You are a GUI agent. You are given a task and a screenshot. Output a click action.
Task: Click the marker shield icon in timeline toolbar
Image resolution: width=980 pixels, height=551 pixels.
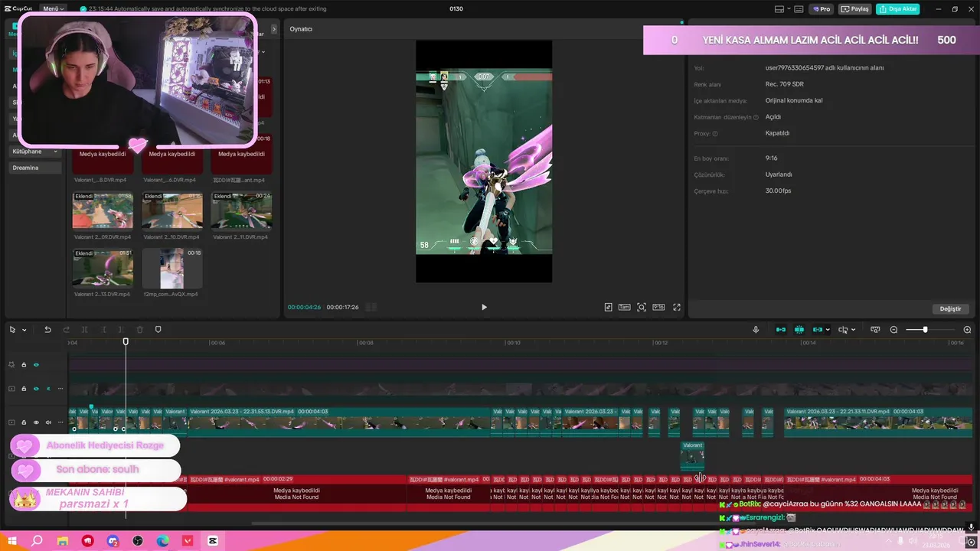click(x=158, y=330)
